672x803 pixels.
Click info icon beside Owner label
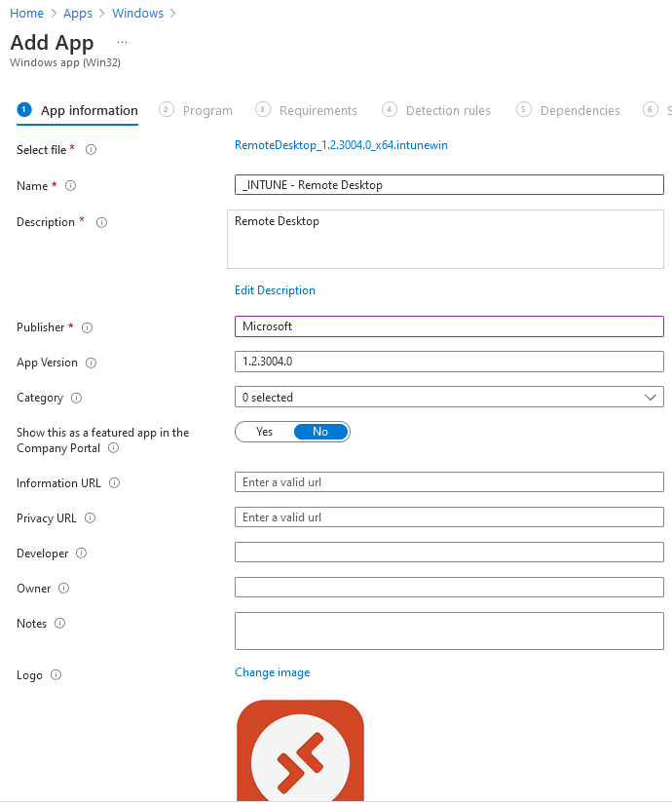pos(63,588)
